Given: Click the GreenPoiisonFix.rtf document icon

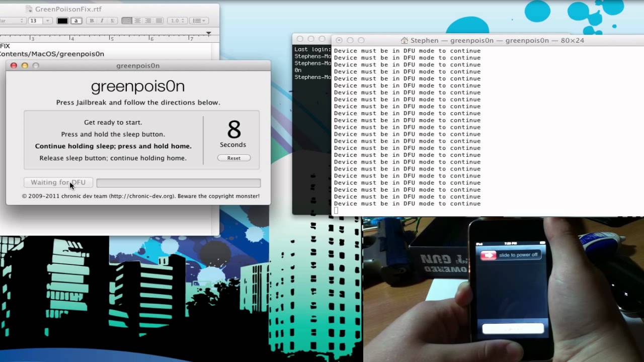Looking at the screenshot, I should point(29,9).
